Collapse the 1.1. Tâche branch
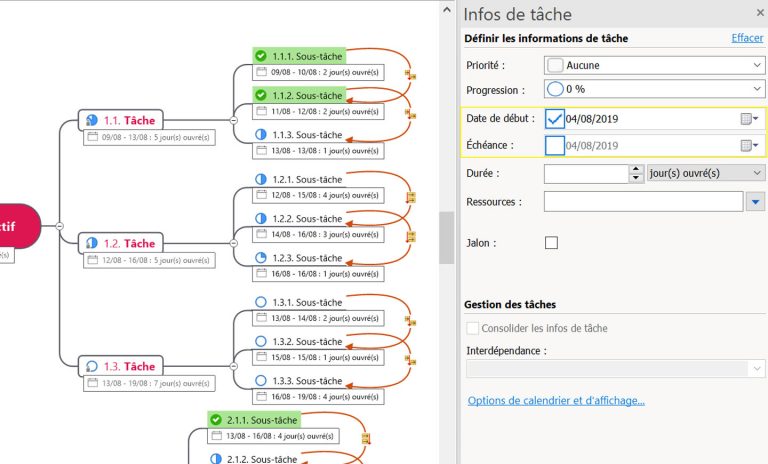 [233, 119]
